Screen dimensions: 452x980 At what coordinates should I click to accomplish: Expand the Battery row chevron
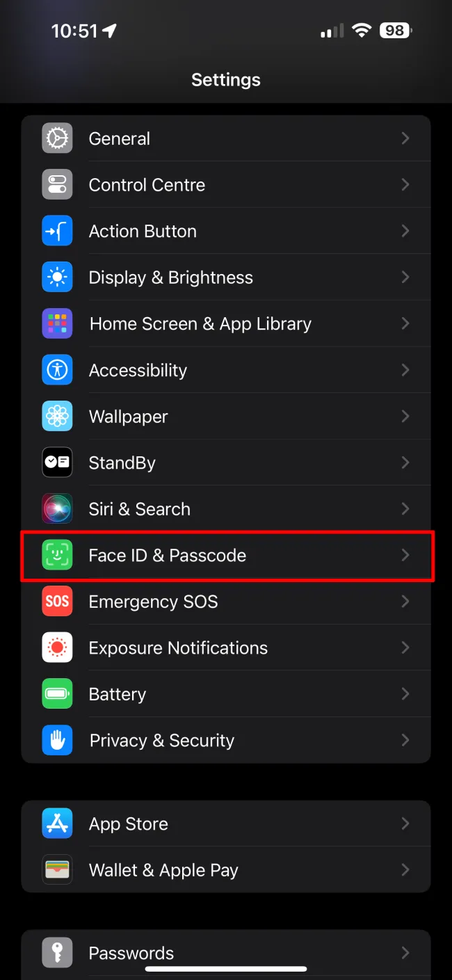(x=405, y=694)
